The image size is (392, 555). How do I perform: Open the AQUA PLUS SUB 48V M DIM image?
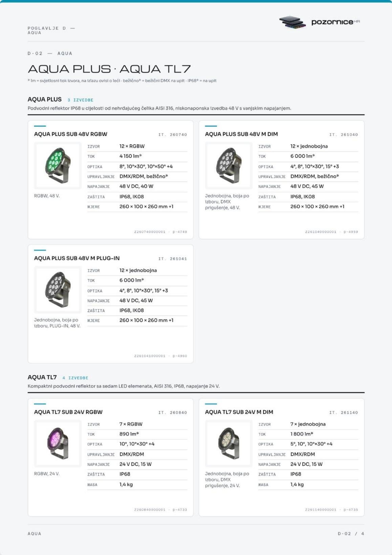coord(229,165)
